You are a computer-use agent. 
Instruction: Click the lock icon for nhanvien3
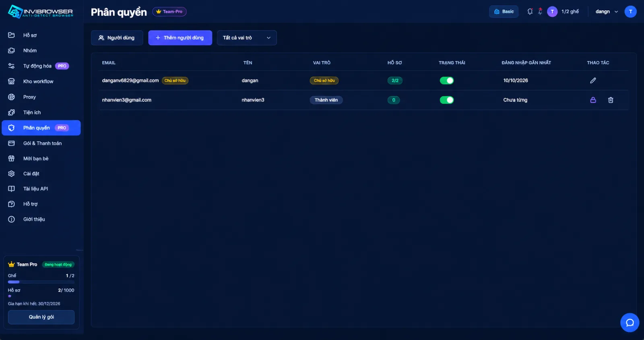click(593, 100)
